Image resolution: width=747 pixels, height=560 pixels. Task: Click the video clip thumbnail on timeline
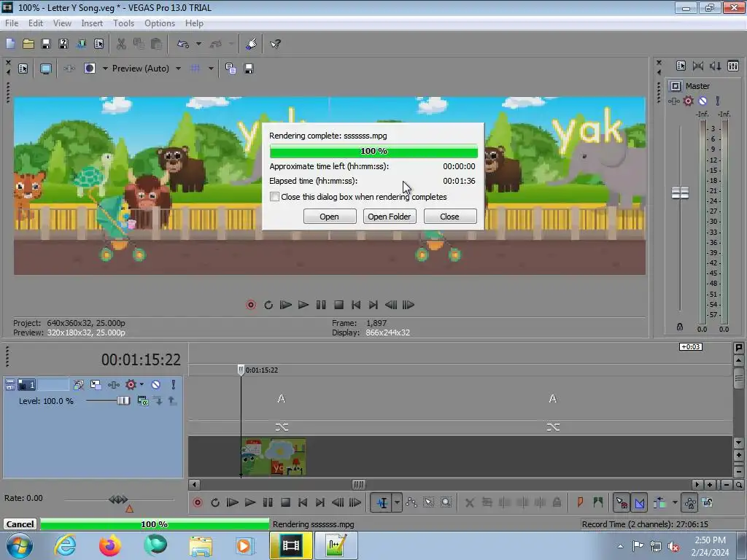click(x=274, y=456)
